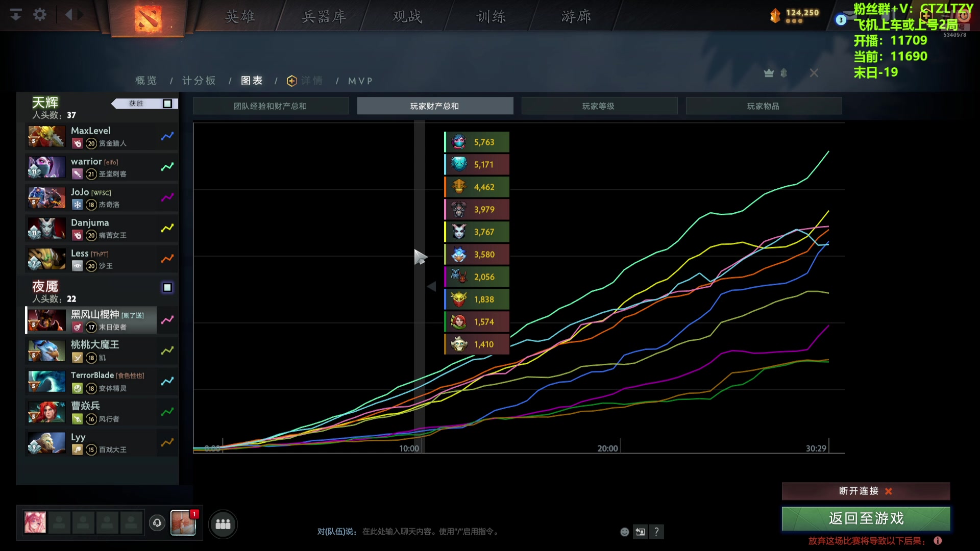Open the chat help question mark
980x551 pixels.
656,532
